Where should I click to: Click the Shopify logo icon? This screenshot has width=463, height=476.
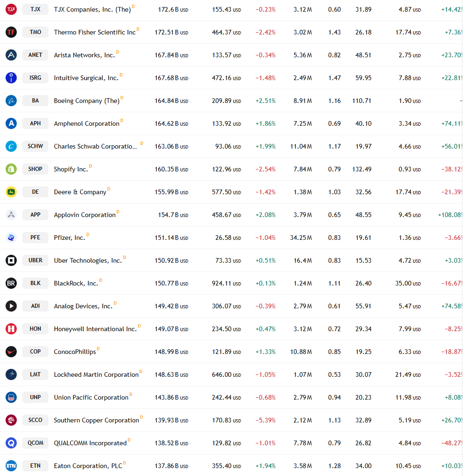11,169
